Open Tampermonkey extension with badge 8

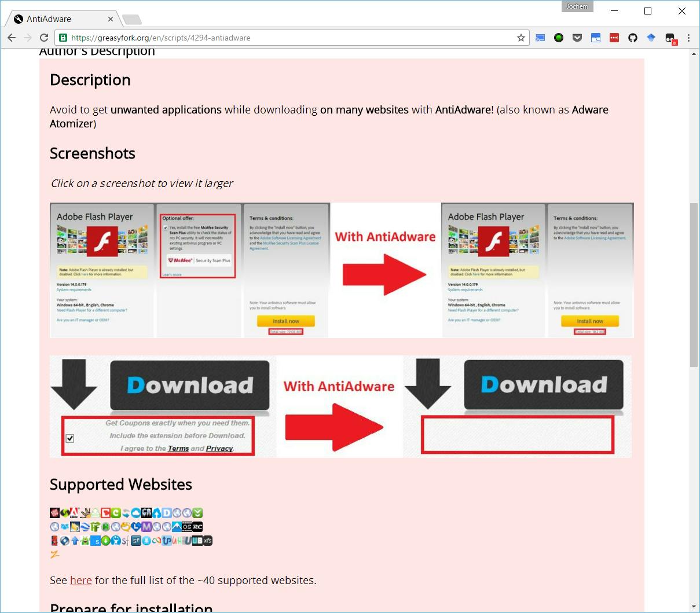[670, 39]
